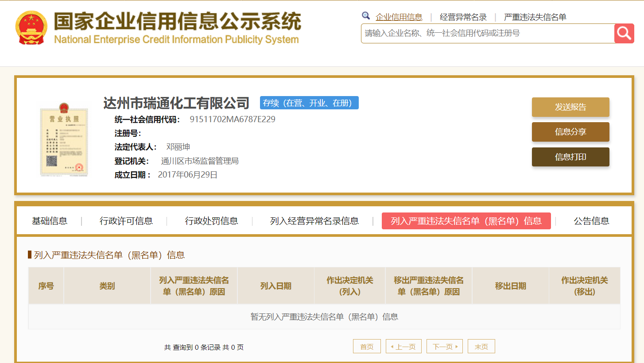Select the 企业信用信息 search category
This screenshot has width=644, height=363.
point(399,17)
